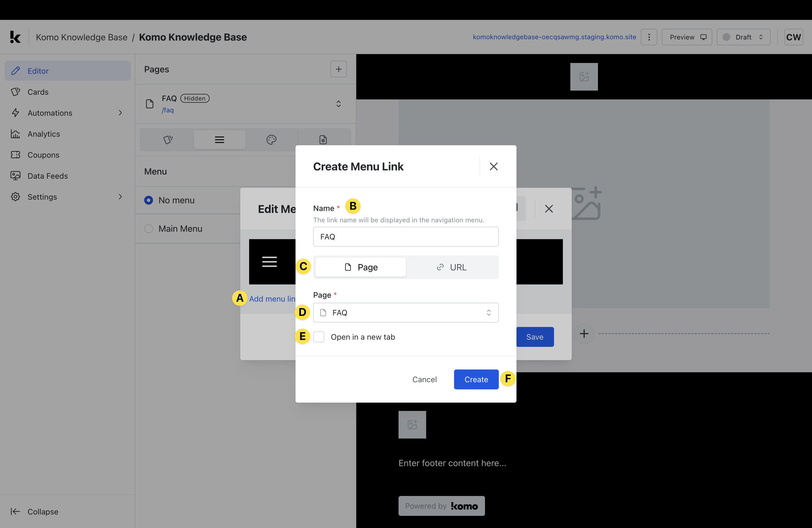812x528 pixels.
Task: Select the Main Menu radio option
Action: [149, 229]
